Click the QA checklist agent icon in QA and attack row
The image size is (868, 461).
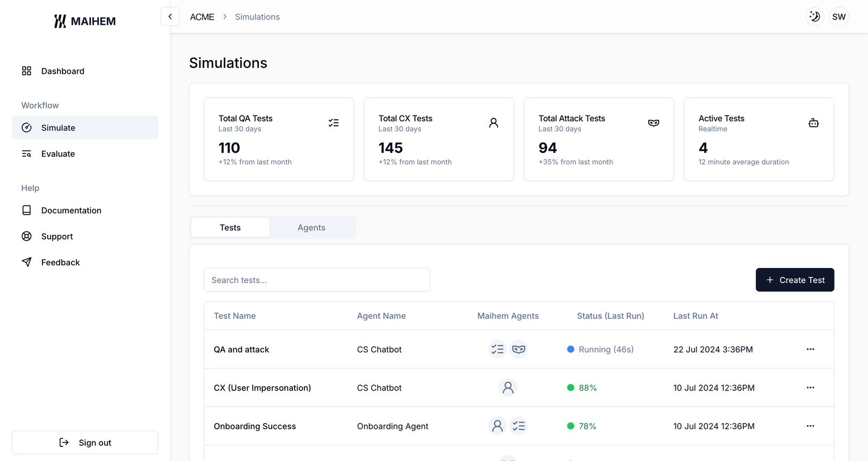tap(497, 349)
